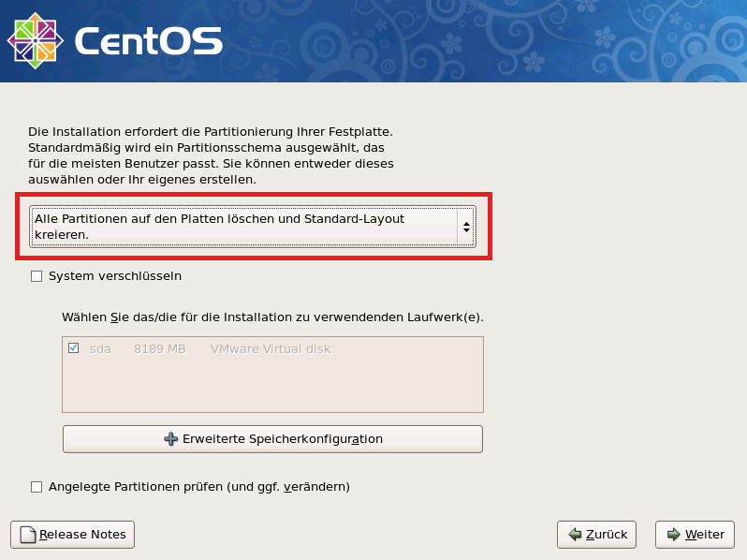Image resolution: width=747 pixels, height=560 pixels.
Task: Click the CentOS wordmark in the header
Action: tap(148, 41)
